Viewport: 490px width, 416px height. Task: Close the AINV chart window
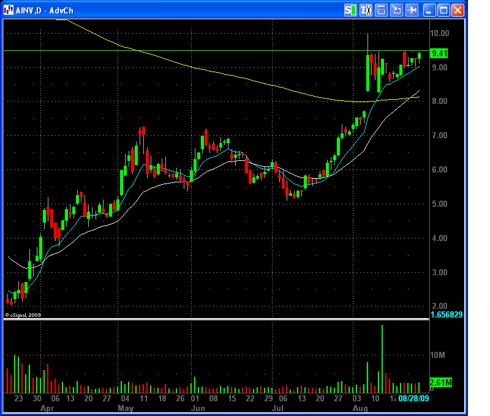pos(458,10)
